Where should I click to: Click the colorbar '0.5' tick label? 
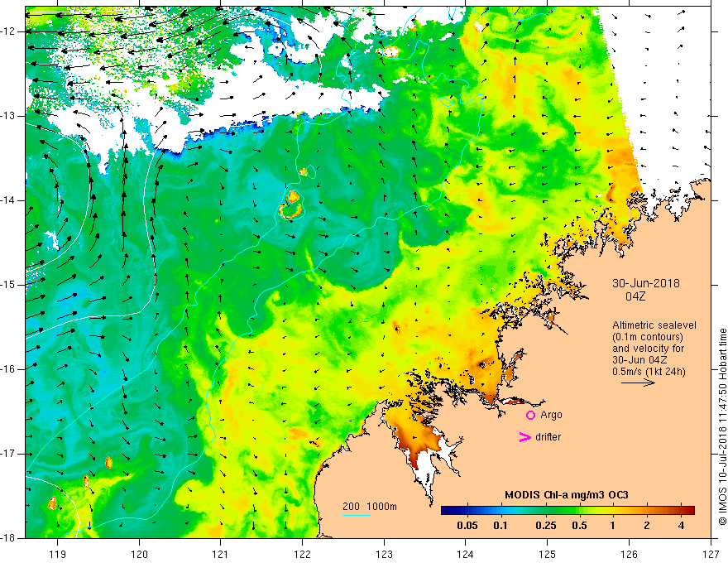(579, 526)
